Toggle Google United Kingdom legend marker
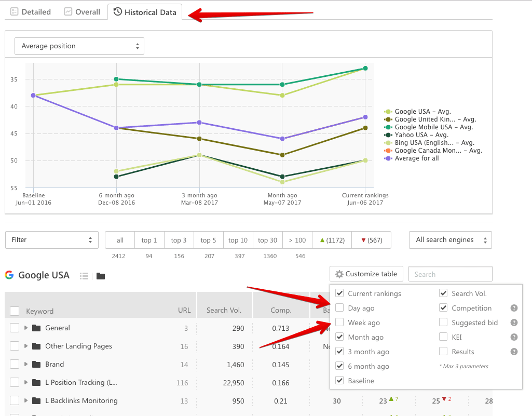The height and width of the screenshot is (416, 532). pyautogui.click(x=388, y=119)
